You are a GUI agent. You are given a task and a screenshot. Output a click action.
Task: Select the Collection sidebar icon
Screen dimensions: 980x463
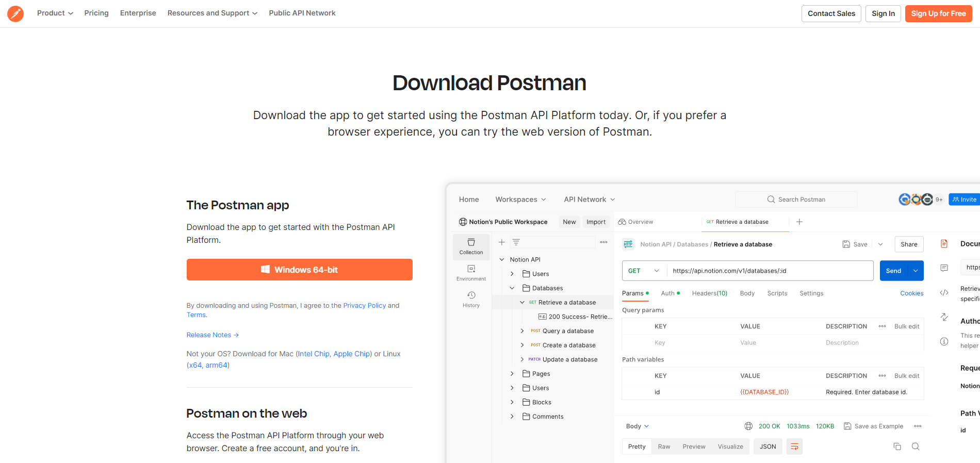pos(471,246)
